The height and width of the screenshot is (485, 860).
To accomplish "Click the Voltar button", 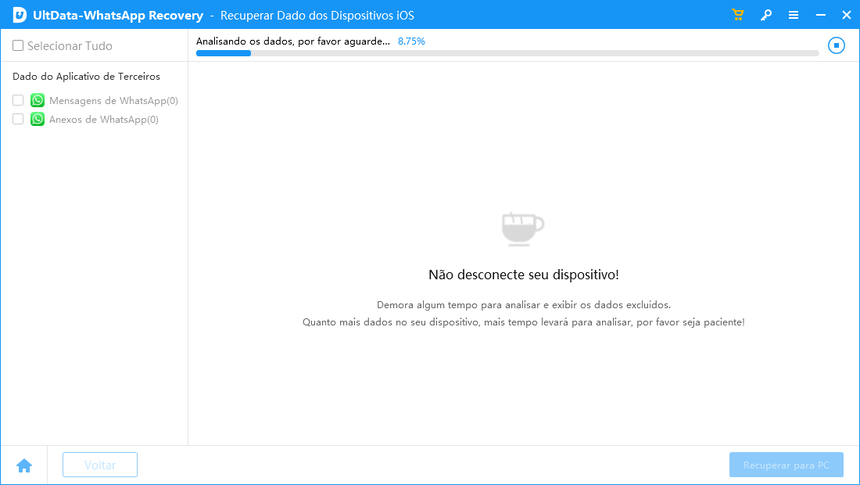I will click(100, 465).
